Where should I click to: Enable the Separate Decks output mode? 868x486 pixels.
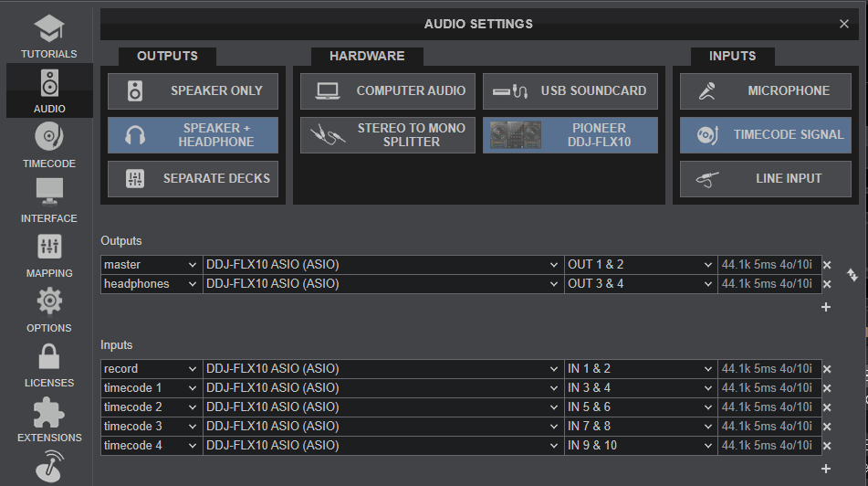(x=193, y=179)
